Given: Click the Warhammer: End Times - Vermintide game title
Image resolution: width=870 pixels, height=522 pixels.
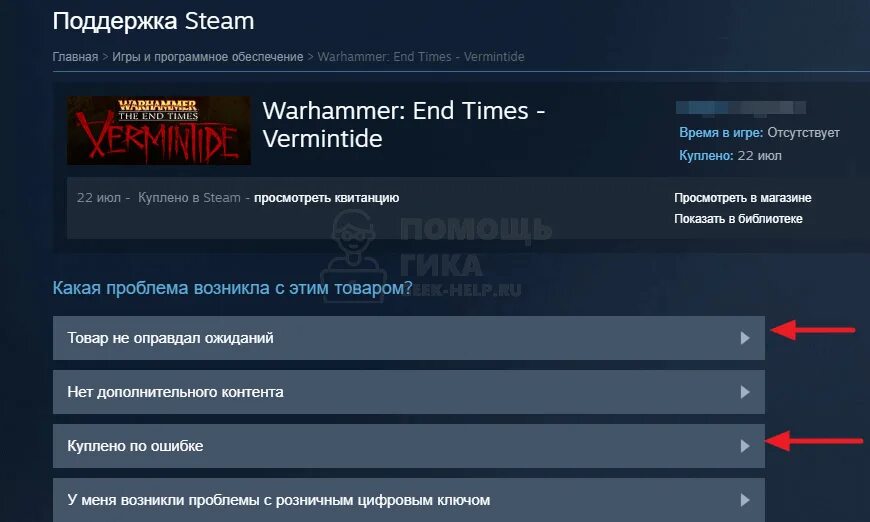Looking at the screenshot, I should 404,124.
